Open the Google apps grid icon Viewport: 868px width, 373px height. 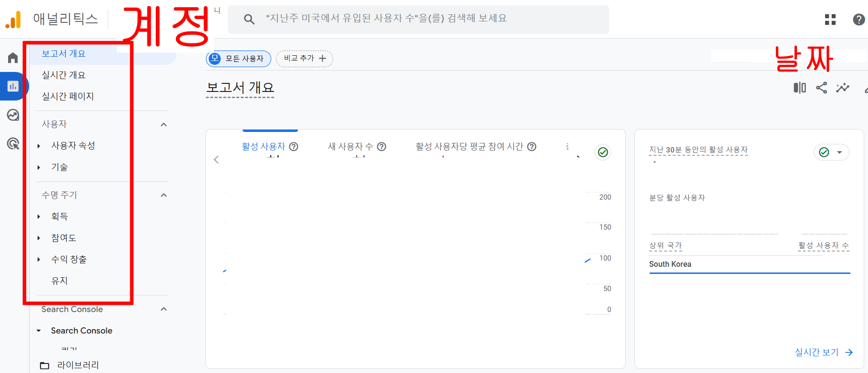click(x=830, y=20)
